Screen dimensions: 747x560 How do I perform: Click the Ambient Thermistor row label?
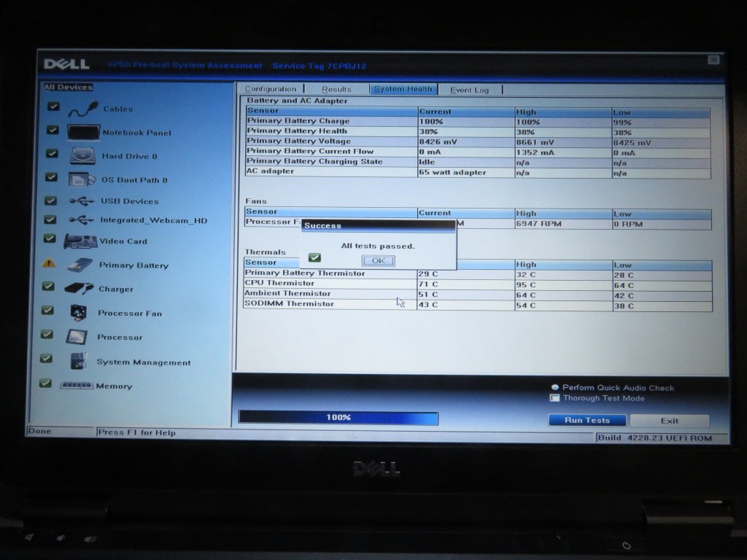pyautogui.click(x=287, y=293)
